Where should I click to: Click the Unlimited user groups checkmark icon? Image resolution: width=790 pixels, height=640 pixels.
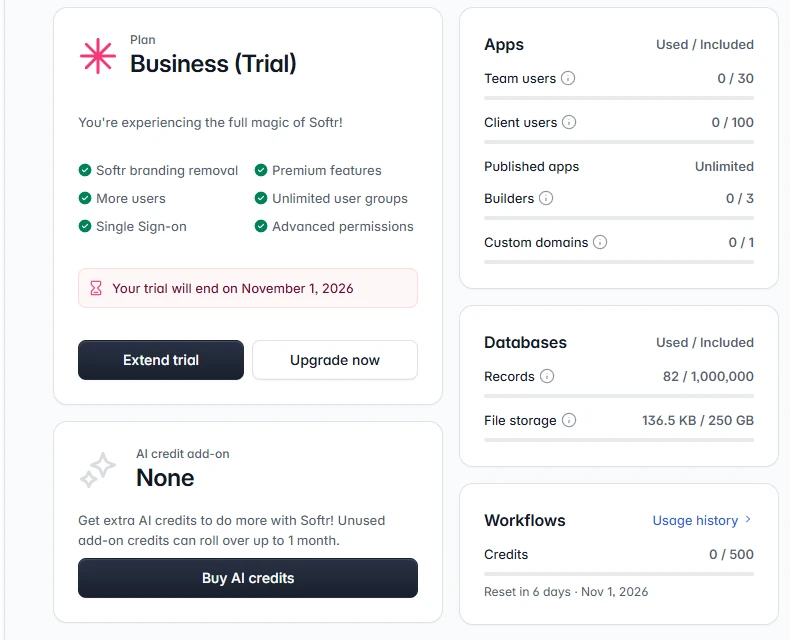pos(260,198)
